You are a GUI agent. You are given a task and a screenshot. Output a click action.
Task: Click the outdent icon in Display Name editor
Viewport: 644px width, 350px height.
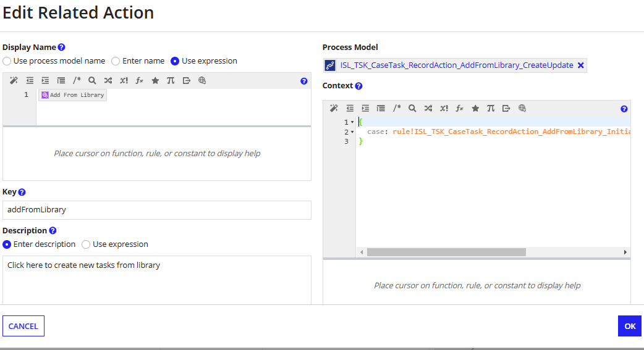[30, 80]
